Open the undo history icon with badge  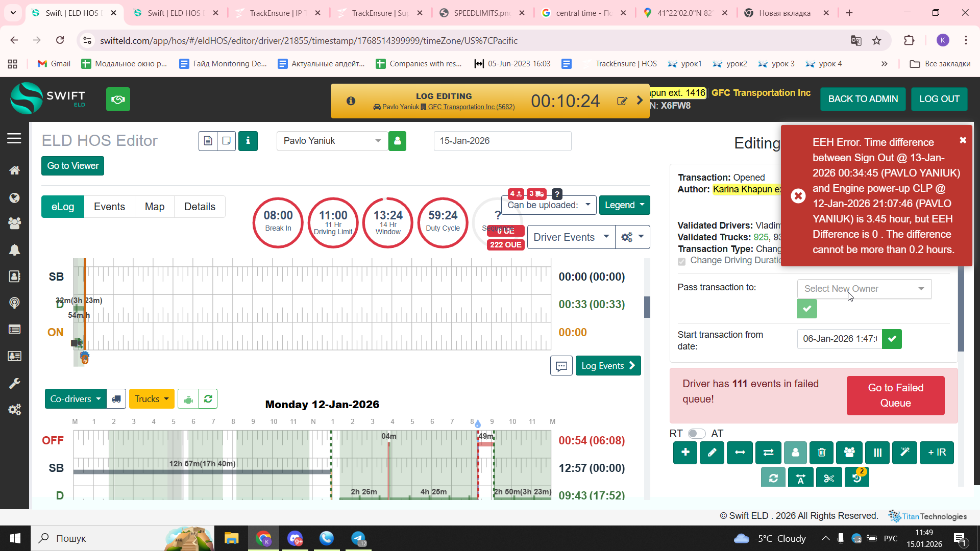point(857,478)
